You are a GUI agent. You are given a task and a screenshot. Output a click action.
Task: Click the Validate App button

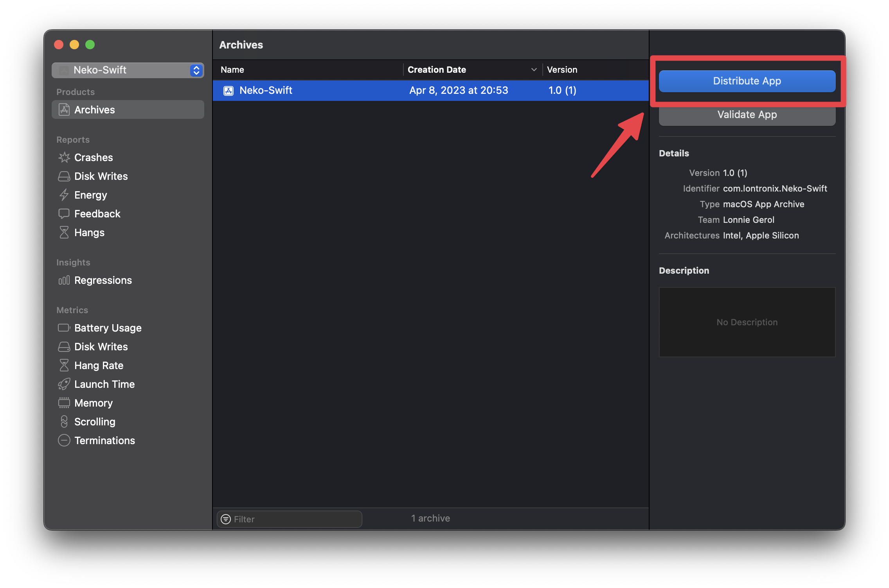click(747, 115)
